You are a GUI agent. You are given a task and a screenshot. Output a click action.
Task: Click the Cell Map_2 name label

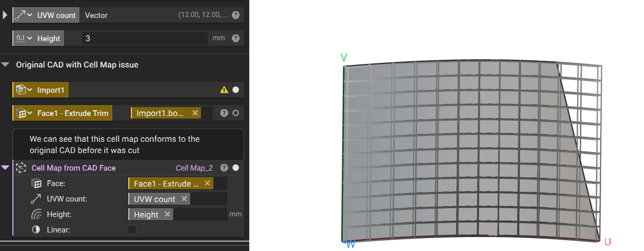(x=194, y=168)
